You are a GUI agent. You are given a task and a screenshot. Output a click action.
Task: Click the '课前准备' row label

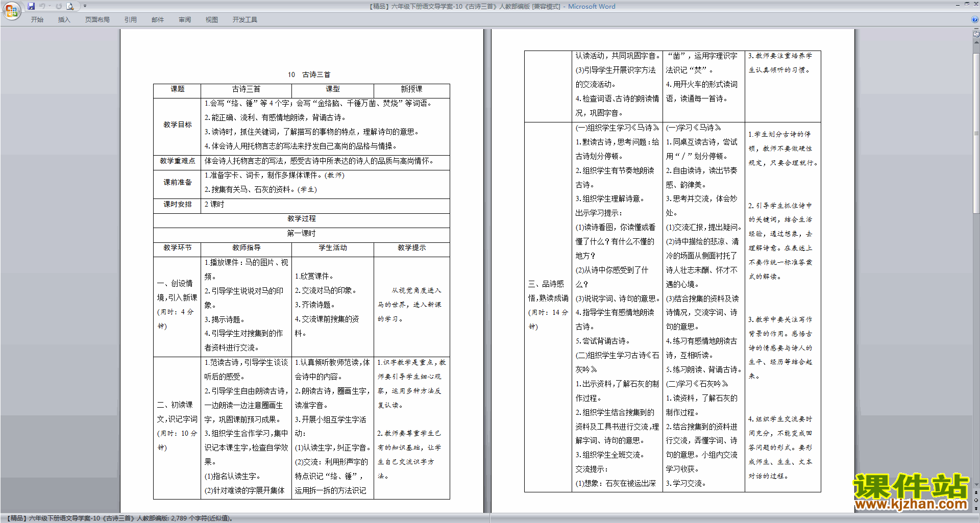(x=177, y=183)
